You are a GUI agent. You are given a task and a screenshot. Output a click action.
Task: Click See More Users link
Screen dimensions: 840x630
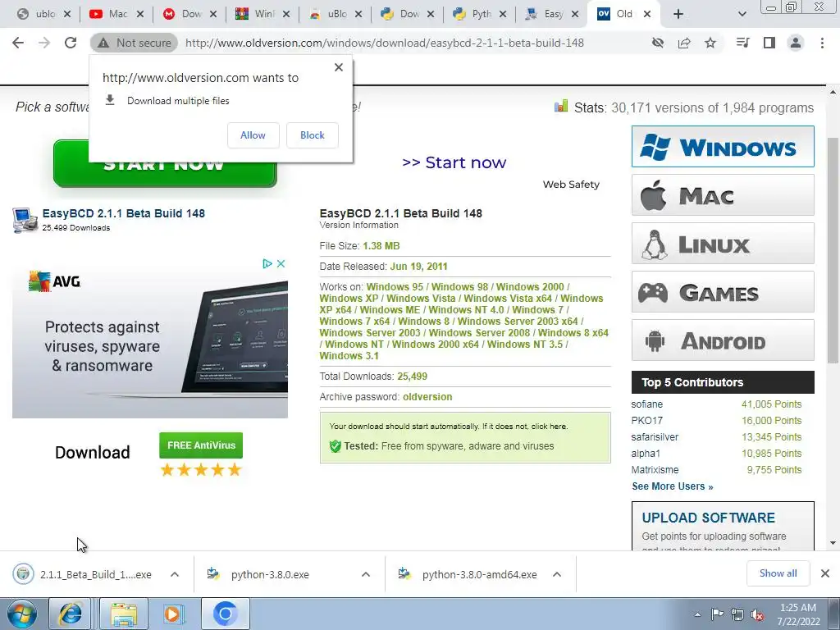(673, 486)
